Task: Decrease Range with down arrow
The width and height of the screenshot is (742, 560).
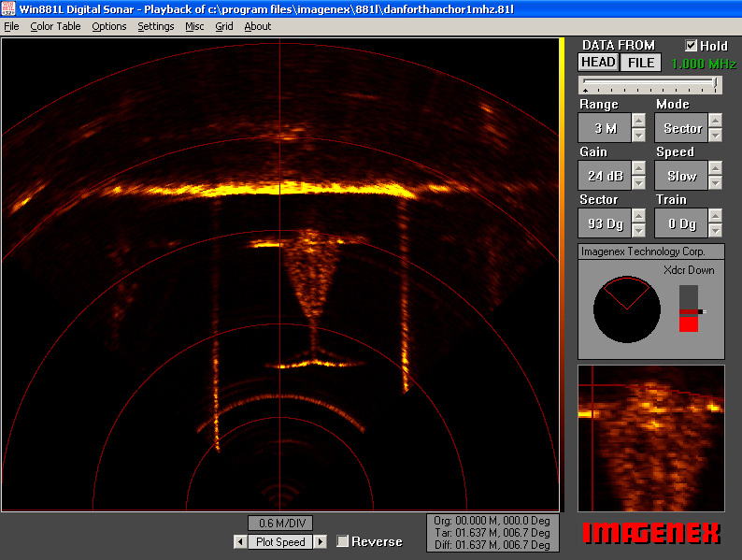Action: pyautogui.click(x=638, y=135)
